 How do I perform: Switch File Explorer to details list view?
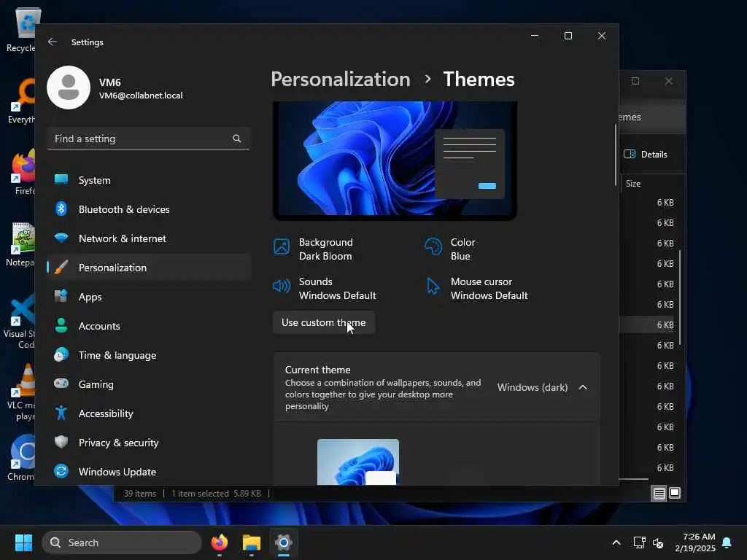coord(659,494)
